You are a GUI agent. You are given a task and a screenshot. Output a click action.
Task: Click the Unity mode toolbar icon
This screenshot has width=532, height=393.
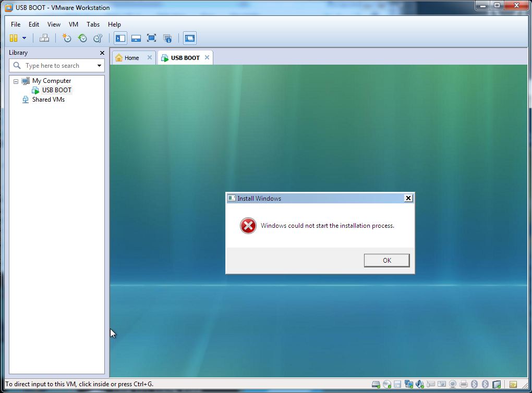click(x=167, y=38)
